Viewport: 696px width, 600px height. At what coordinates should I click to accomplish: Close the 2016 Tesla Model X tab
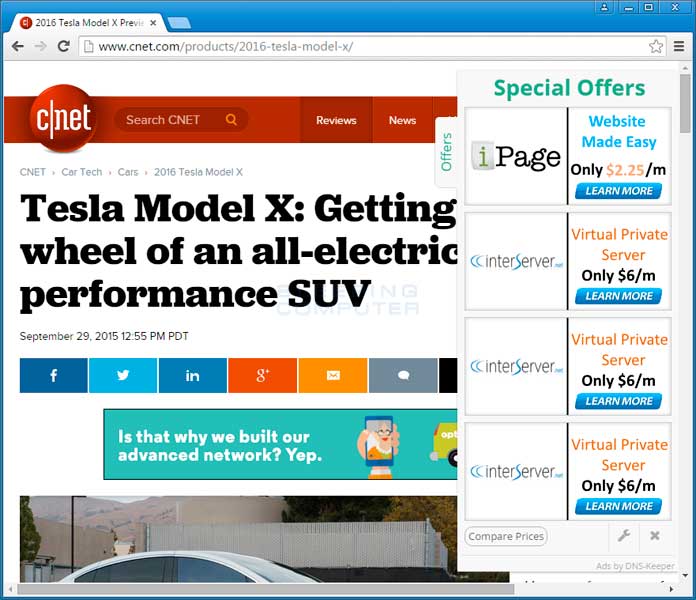point(153,23)
